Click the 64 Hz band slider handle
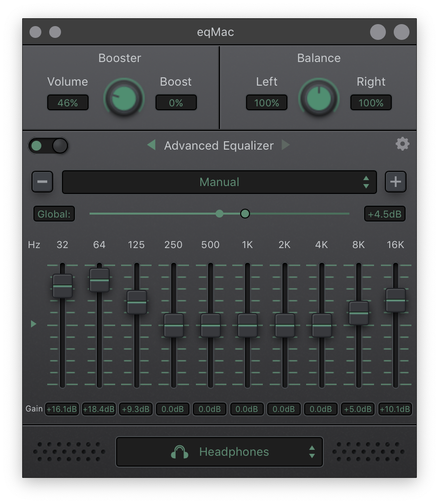Screen dimensions: 439x504 99,280
